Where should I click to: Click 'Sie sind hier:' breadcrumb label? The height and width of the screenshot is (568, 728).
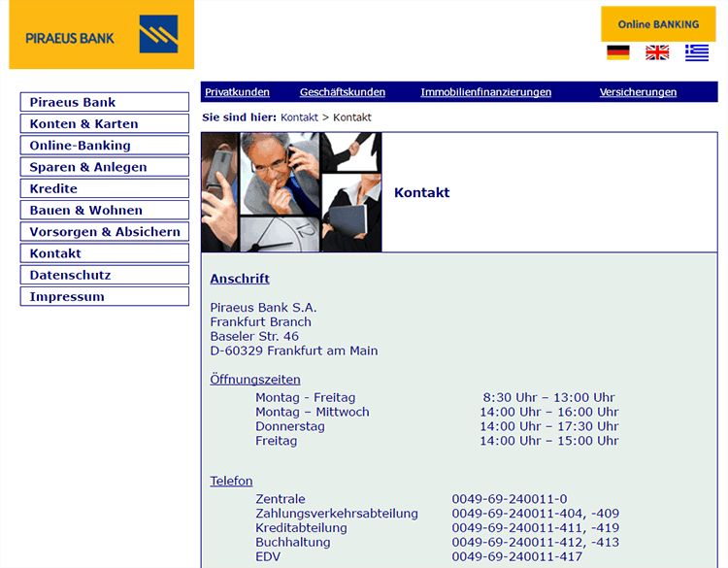point(239,117)
